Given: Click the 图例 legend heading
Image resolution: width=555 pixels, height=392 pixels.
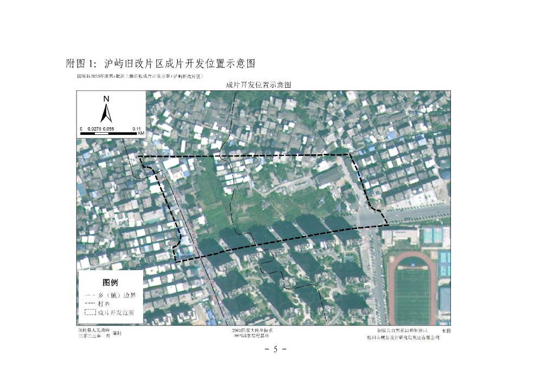Looking at the screenshot, I should coord(110,283).
